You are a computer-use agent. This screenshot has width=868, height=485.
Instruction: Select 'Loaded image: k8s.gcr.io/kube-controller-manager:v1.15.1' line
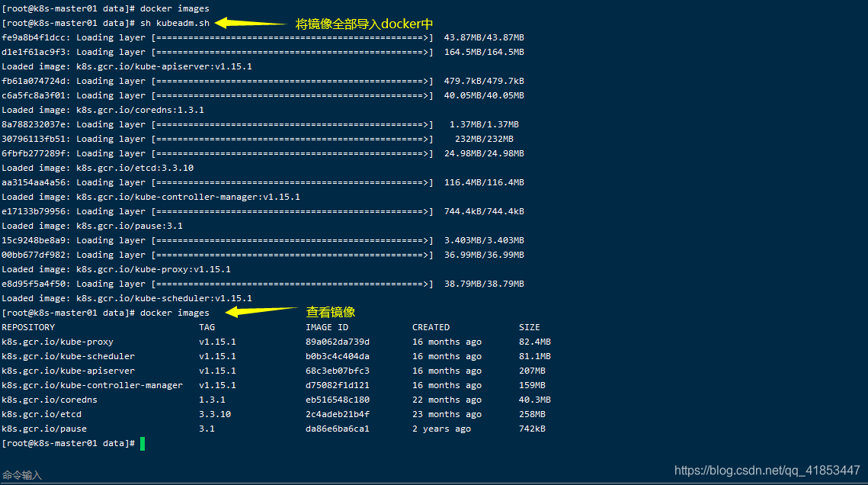151,197
